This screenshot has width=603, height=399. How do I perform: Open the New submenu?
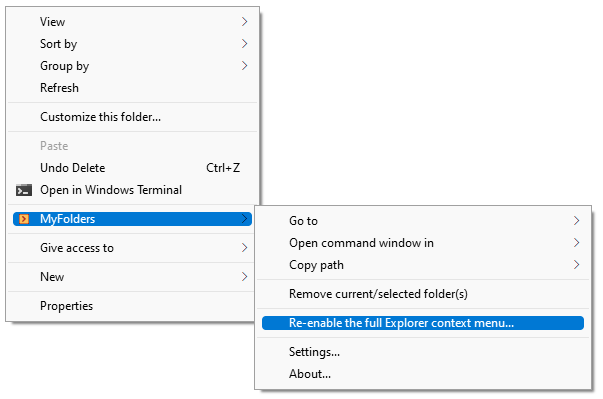click(x=132, y=277)
